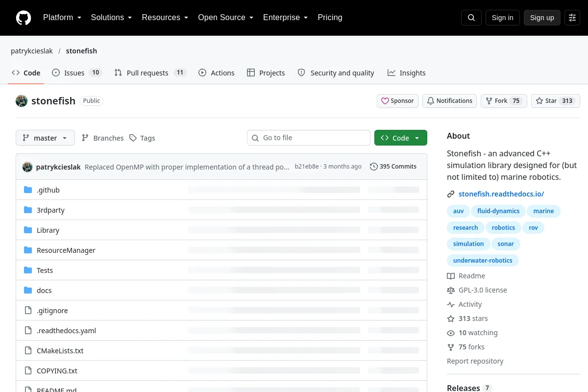Click the Sign in button

(502, 18)
